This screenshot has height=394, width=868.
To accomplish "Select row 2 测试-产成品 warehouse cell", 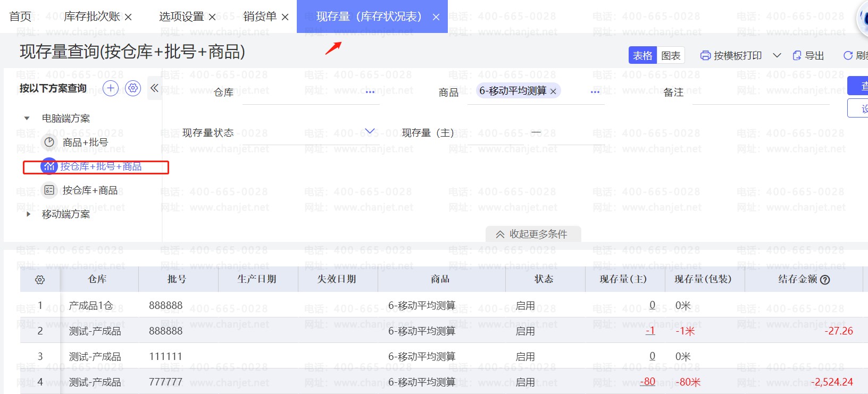I will pyautogui.click(x=95, y=331).
